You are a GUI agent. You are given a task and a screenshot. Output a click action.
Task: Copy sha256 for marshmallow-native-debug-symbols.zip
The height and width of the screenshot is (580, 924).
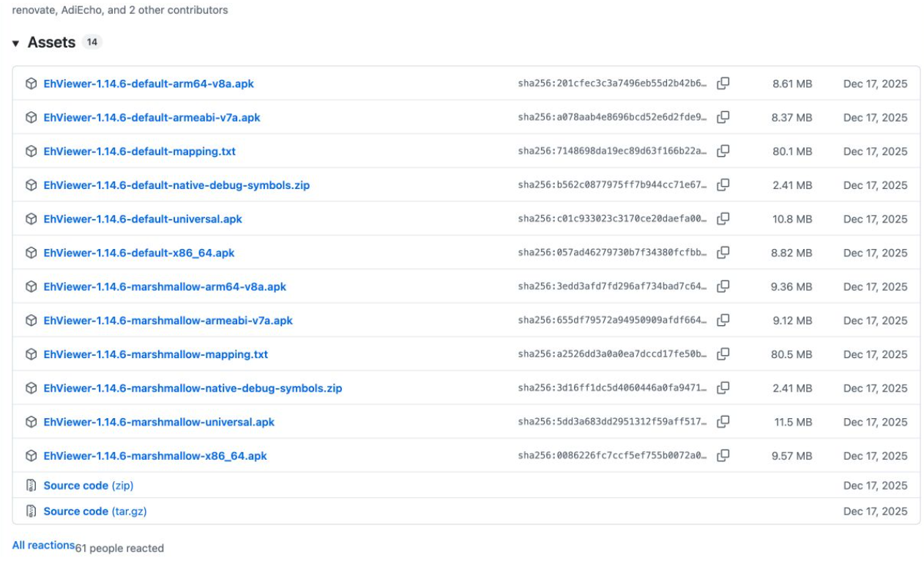coord(723,387)
